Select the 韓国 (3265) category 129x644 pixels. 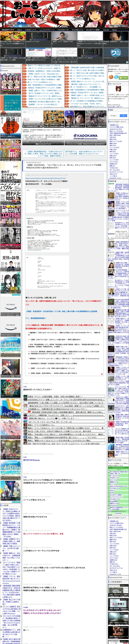click(x=113, y=144)
